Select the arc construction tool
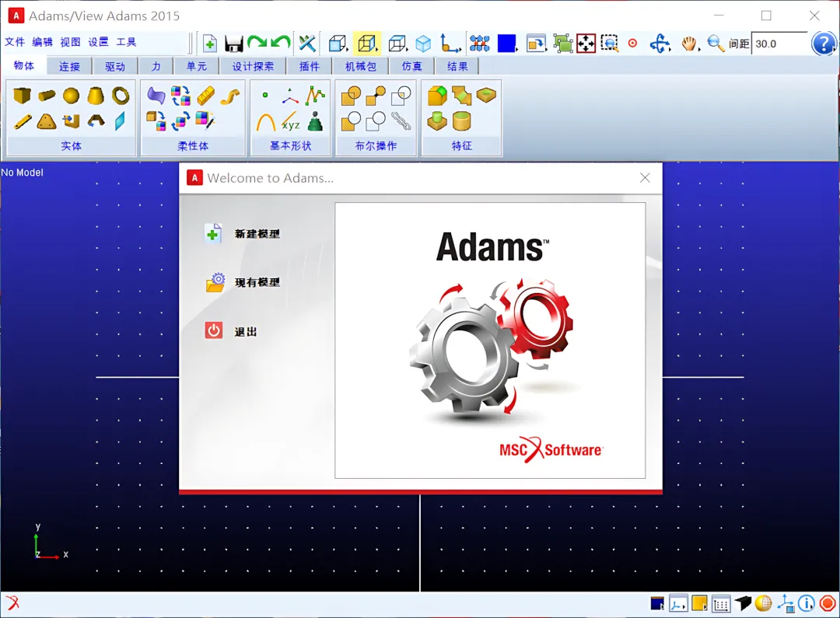This screenshot has width=840, height=618. [266, 122]
